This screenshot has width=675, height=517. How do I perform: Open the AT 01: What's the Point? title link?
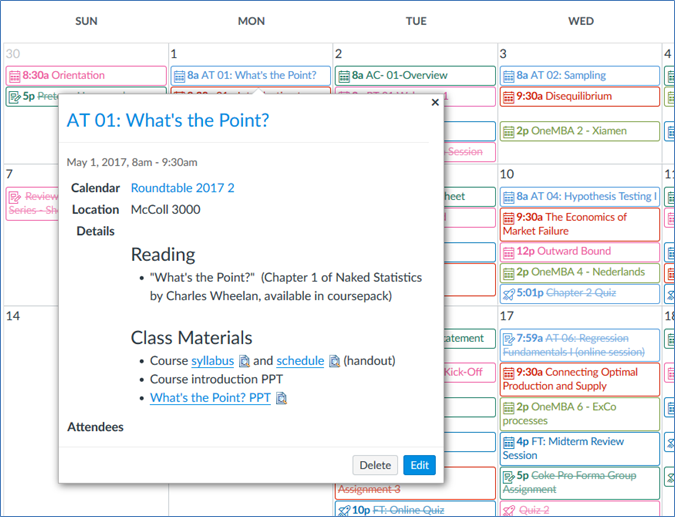point(168,121)
